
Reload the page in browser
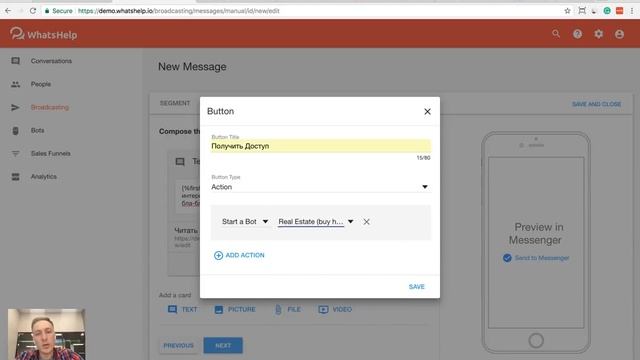click(x=33, y=11)
